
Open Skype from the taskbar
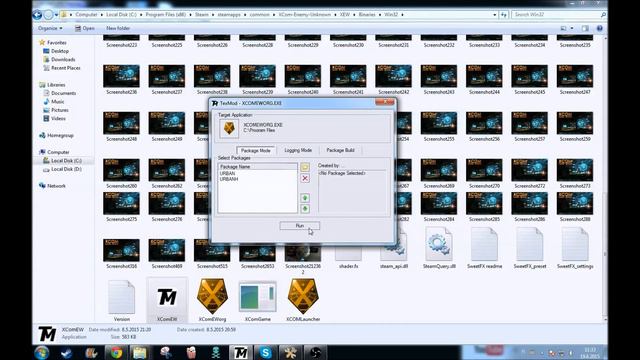[265, 353]
